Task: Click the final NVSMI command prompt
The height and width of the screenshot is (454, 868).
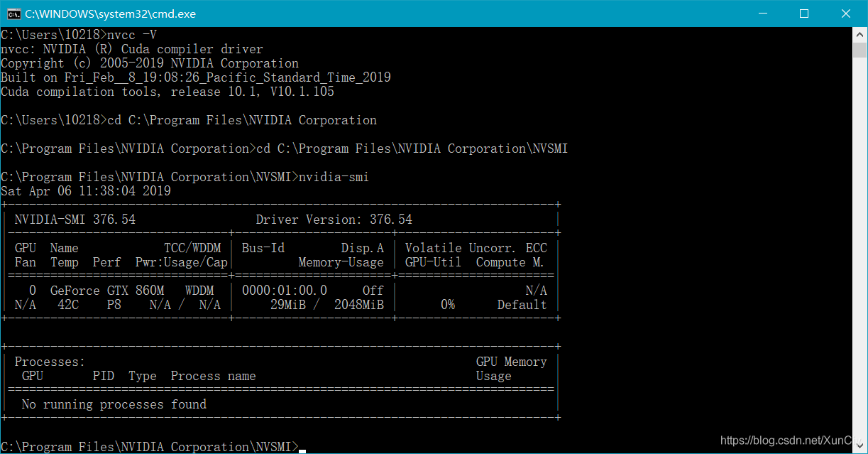Action: point(150,447)
